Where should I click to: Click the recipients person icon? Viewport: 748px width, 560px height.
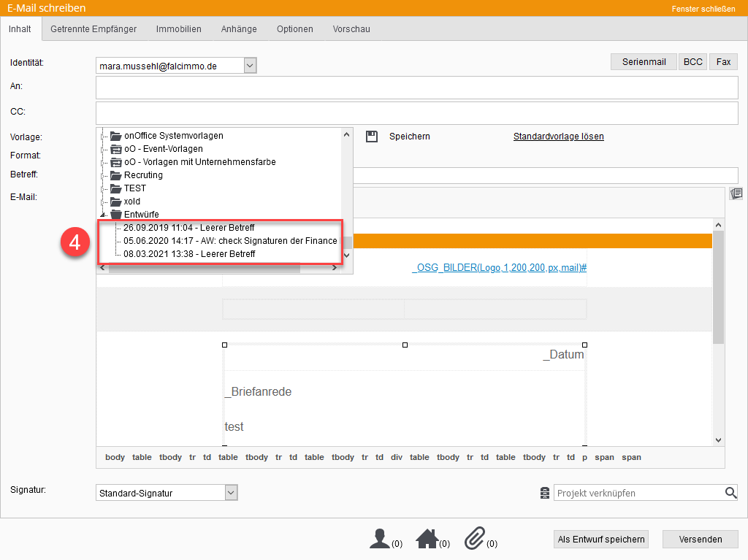pos(380,540)
